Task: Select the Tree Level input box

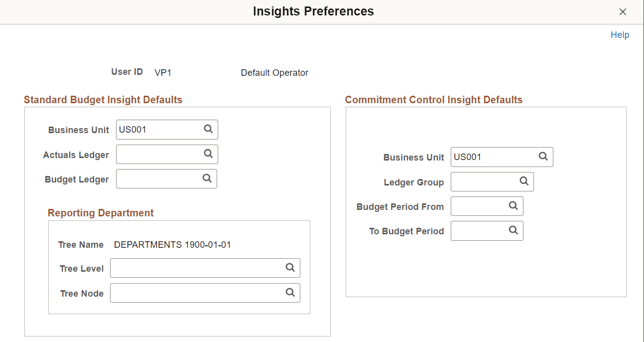Action: [194, 268]
